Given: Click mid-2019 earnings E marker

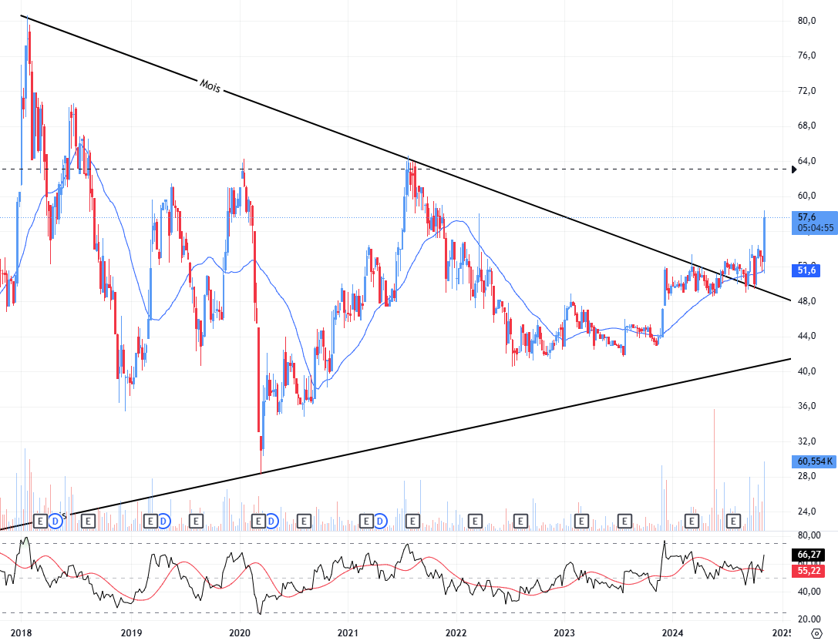Looking at the screenshot, I should (x=196, y=521).
